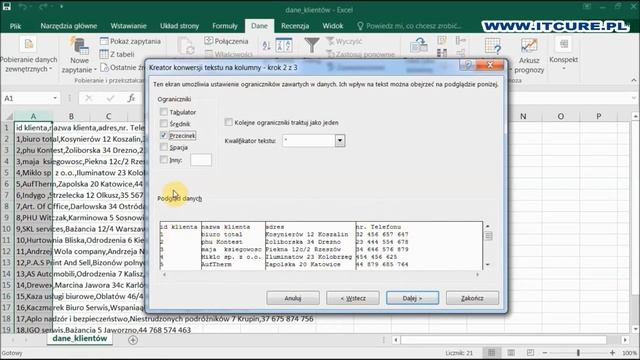
Task: Click zoom in plus button
Action: [x=612, y=353]
